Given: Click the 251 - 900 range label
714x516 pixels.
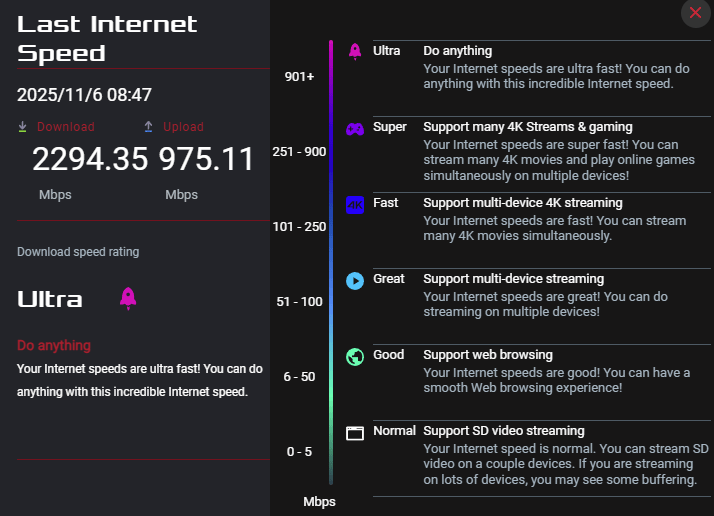Looking at the screenshot, I should [x=299, y=152].
